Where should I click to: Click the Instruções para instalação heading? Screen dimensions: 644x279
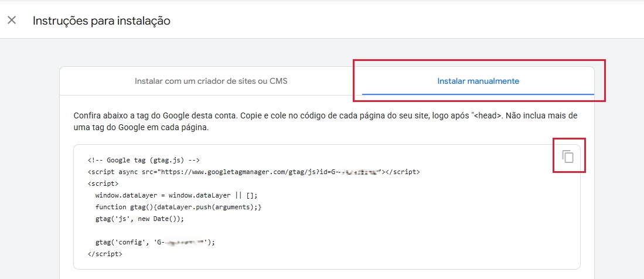[101, 21]
